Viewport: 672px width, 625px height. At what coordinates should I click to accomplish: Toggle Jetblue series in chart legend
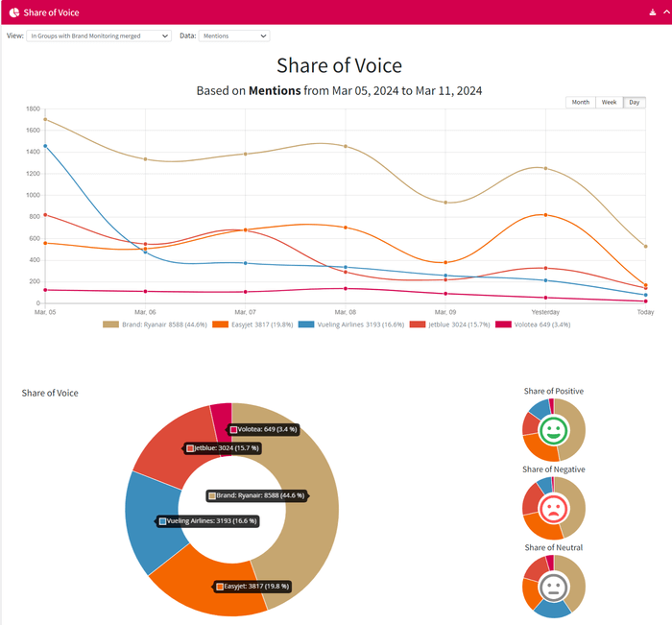[450, 325]
